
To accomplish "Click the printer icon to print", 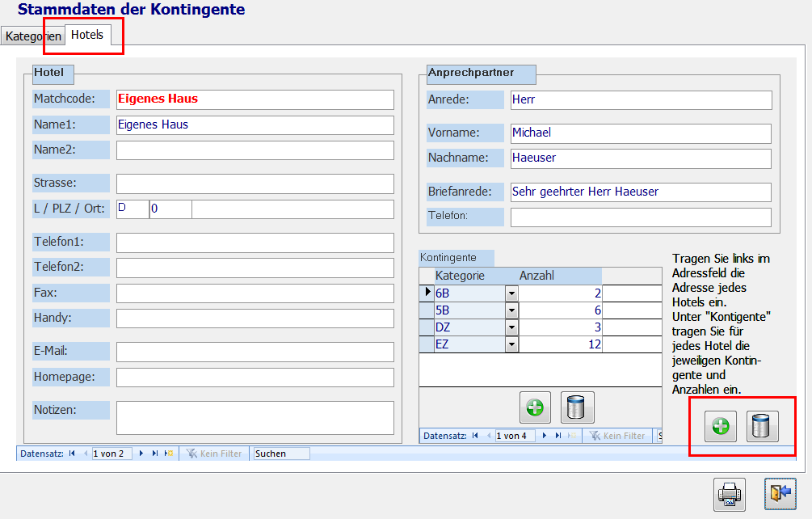I will point(729,494).
